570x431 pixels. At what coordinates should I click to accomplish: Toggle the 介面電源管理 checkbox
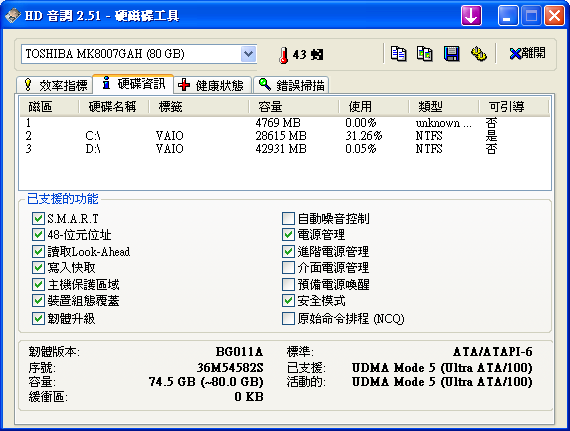[x=288, y=268]
